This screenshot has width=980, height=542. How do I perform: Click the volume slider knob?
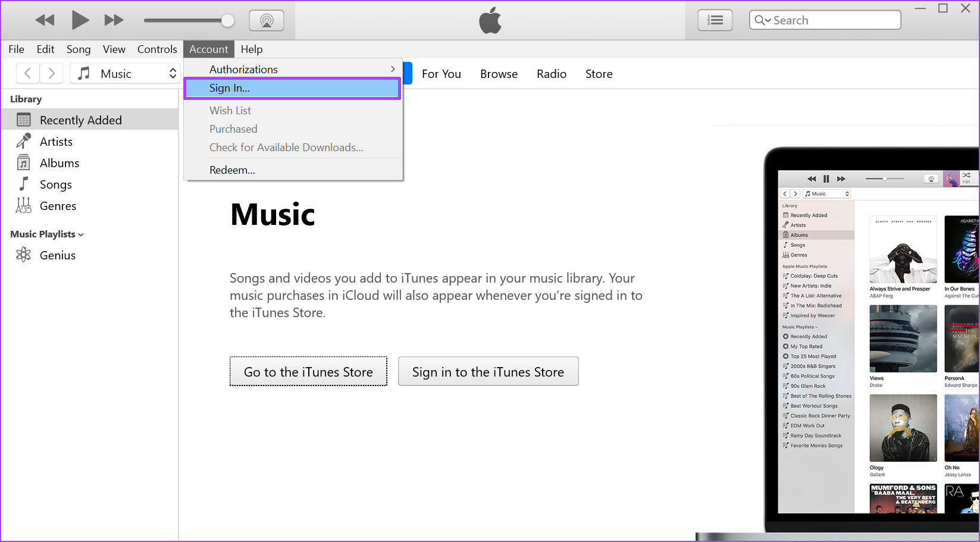click(227, 21)
